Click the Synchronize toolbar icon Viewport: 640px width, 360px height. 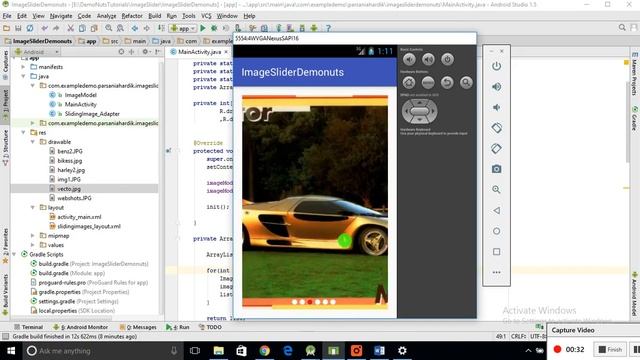point(30,28)
